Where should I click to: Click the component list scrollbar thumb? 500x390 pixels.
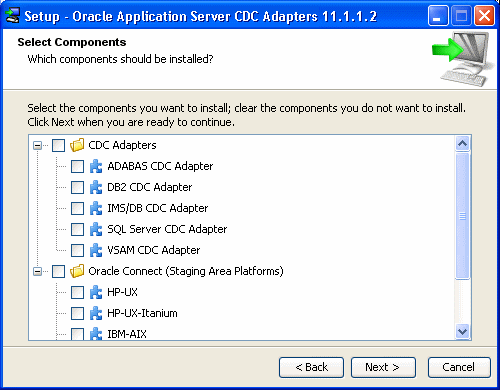coord(462,216)
